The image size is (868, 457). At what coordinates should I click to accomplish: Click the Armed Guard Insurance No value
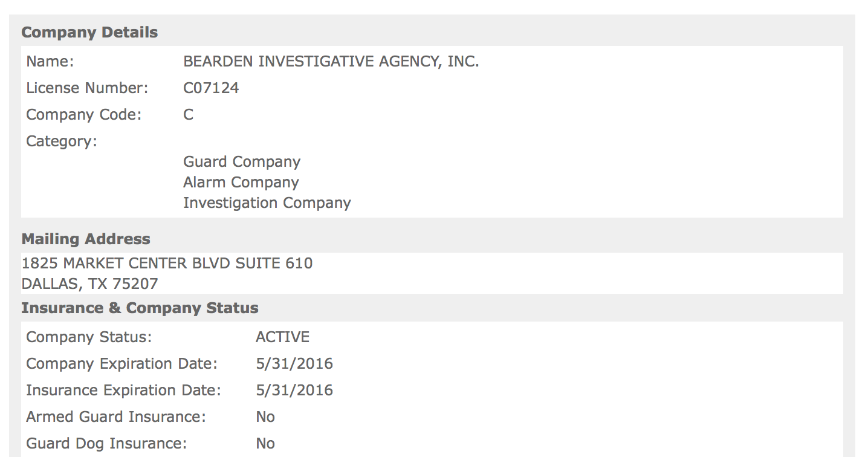coord(265,417)
